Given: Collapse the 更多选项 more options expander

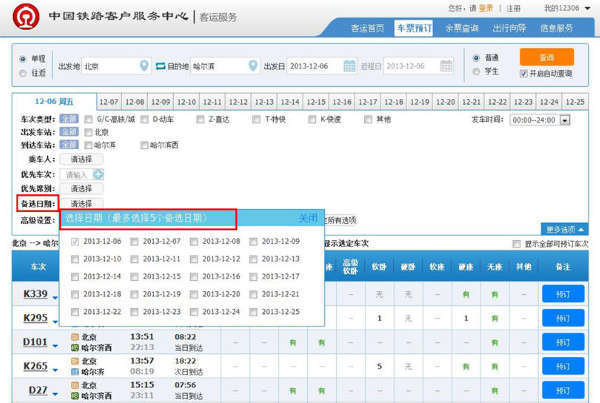Looking at the screenshot, I should (563, 228).
